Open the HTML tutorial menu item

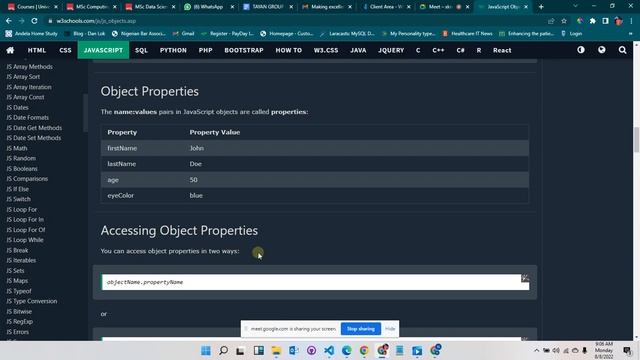point(37,50)
